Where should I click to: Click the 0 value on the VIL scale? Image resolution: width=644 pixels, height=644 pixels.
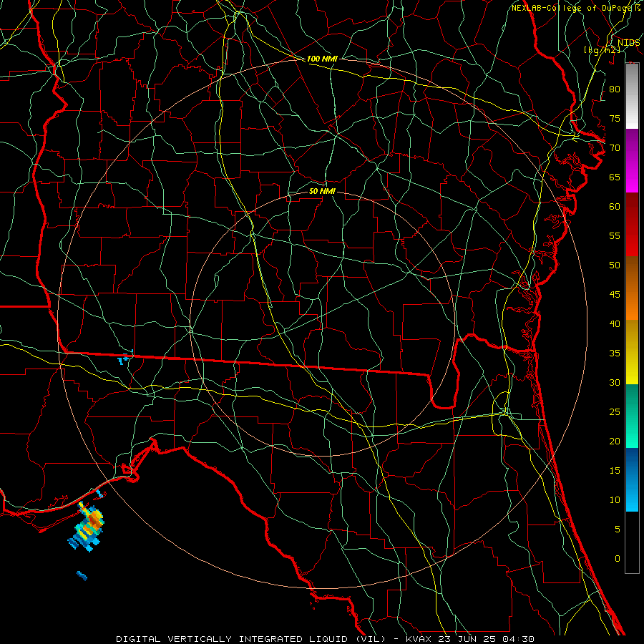coord(618,559)
